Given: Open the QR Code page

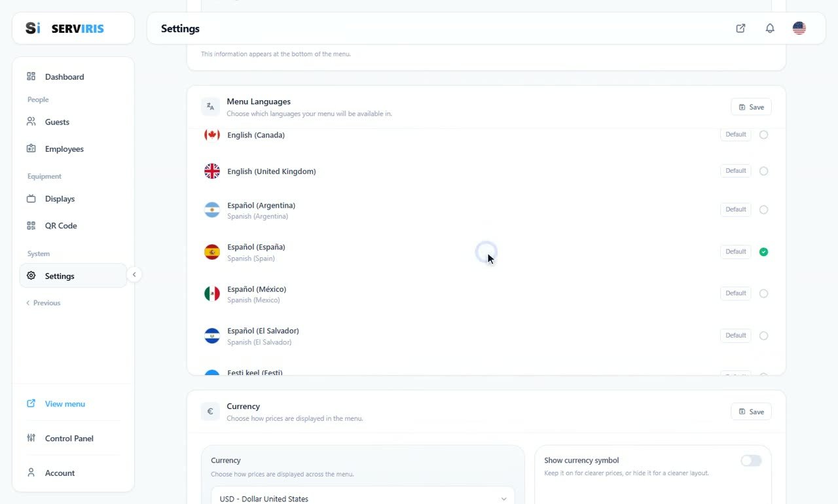Looking at the screenshot, I should 73,226.
